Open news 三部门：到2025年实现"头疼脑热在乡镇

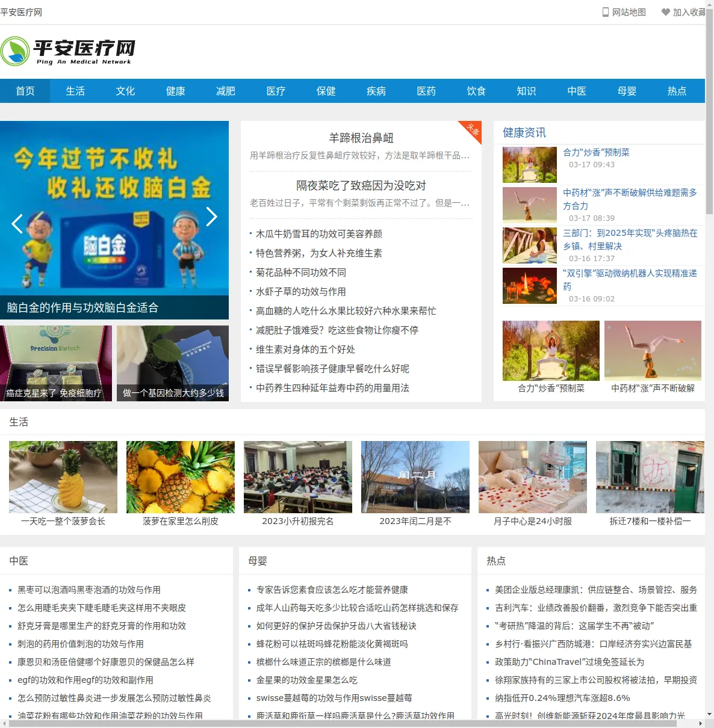pyautogui.click(x=630, y=239)
